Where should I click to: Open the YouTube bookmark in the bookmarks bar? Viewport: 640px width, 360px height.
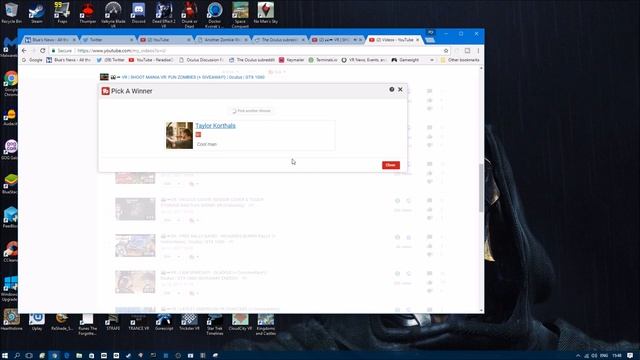click(151, 60)
